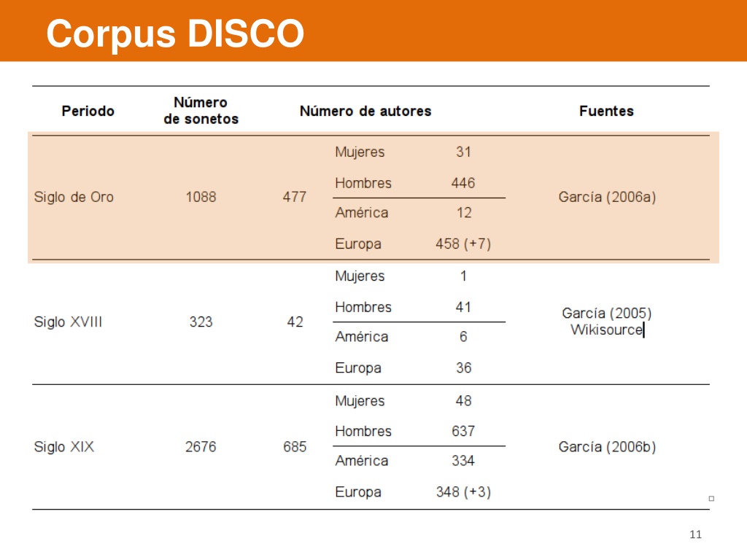Select the América value '12'

click(x=464, y=212)
